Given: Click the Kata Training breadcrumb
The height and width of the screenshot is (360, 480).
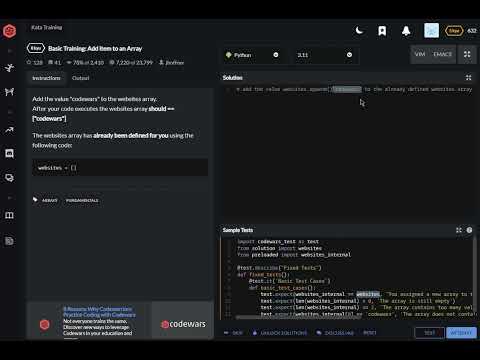Looking at the screenshot, I should click(x=47, y=27).
